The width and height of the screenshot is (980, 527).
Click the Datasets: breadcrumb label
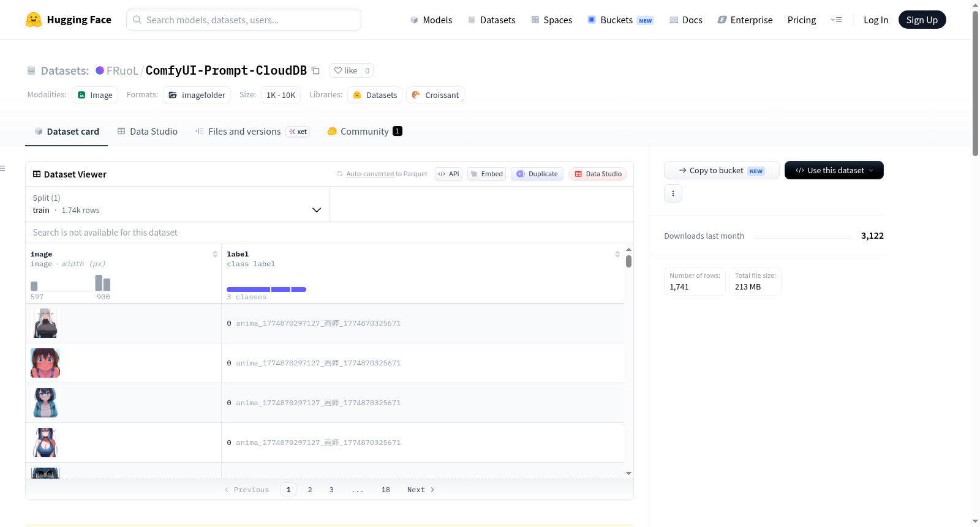65,70
